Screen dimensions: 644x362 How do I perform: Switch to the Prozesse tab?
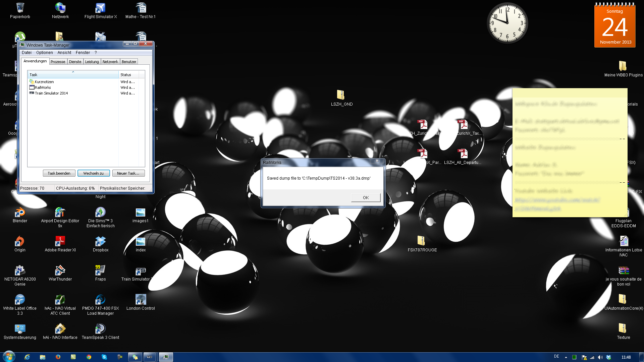(x=58, y=62)
